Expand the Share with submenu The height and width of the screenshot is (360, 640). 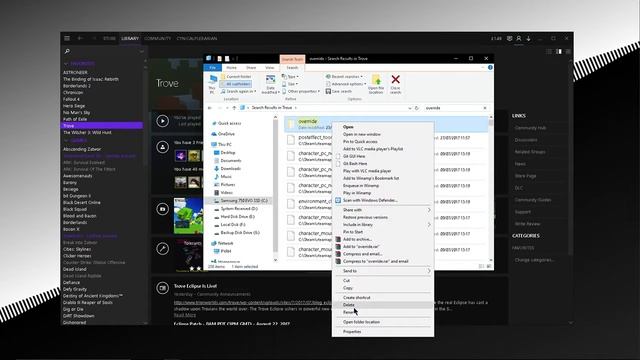pos(383,210)
